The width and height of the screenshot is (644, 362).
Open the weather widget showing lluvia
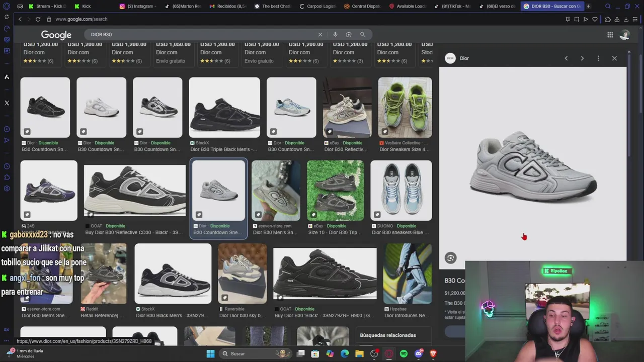coord(25,353)
